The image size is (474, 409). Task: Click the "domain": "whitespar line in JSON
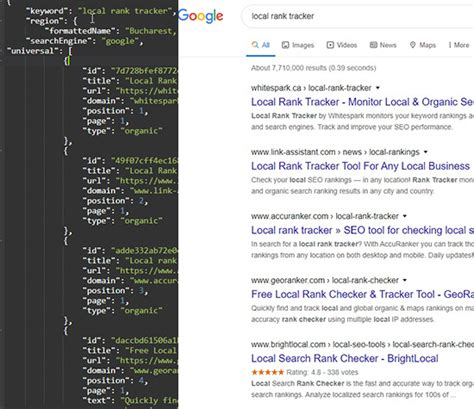coord(130,101)
